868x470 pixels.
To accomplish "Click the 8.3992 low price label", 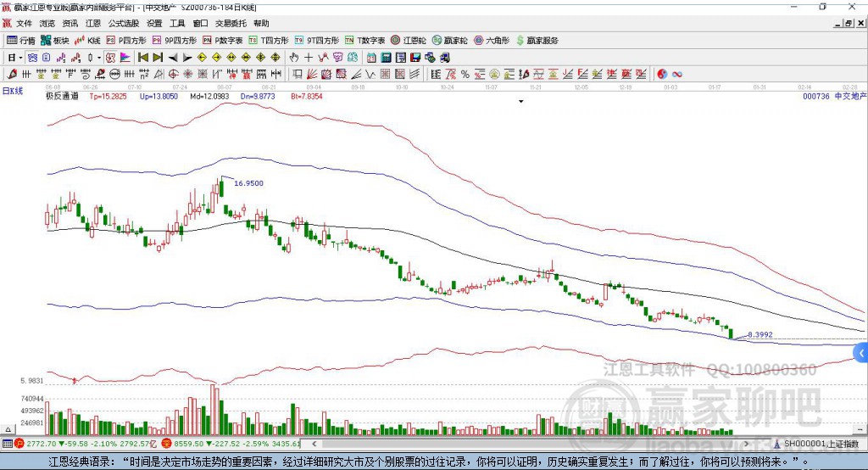I will point(760,335).
